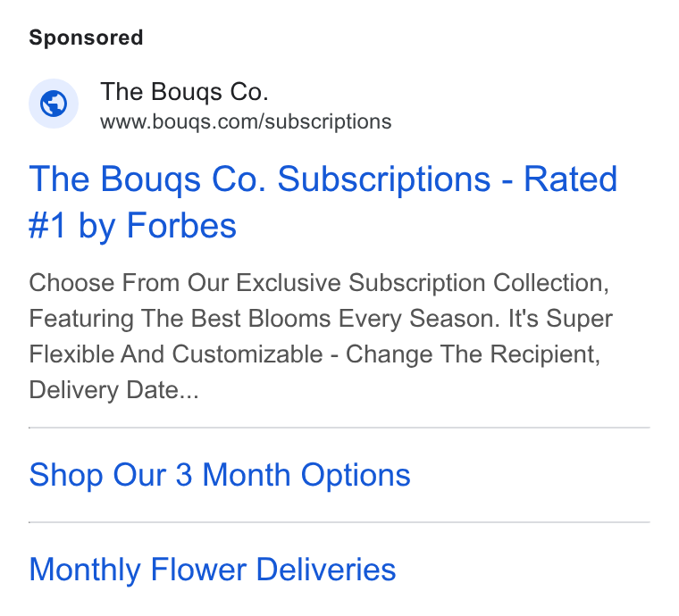Screen dimensions: 679x616
Task: Open The Bouqs Co. Subscriptions headline link
Action: pos(323,202)
